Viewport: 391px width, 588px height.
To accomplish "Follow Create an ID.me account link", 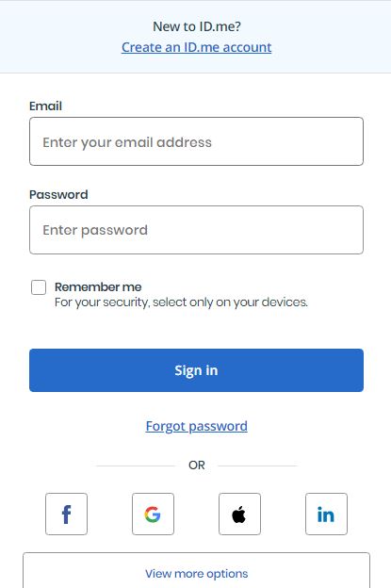I will click(196, 47).
